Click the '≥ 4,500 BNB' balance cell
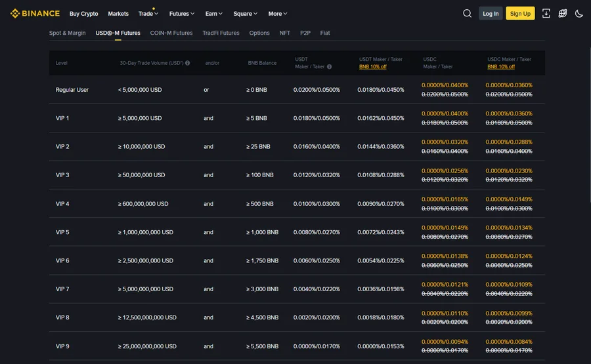 (x=262, y=317)
